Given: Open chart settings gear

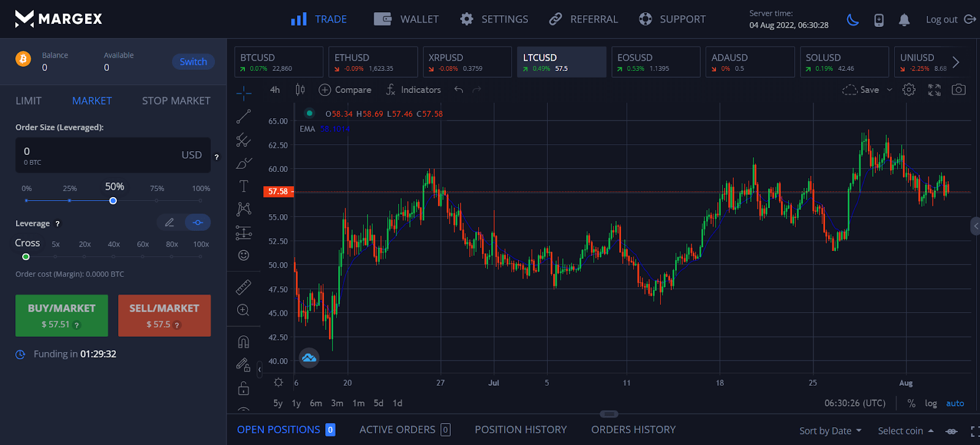Looking at the screenshot, I should click(909, 90).
